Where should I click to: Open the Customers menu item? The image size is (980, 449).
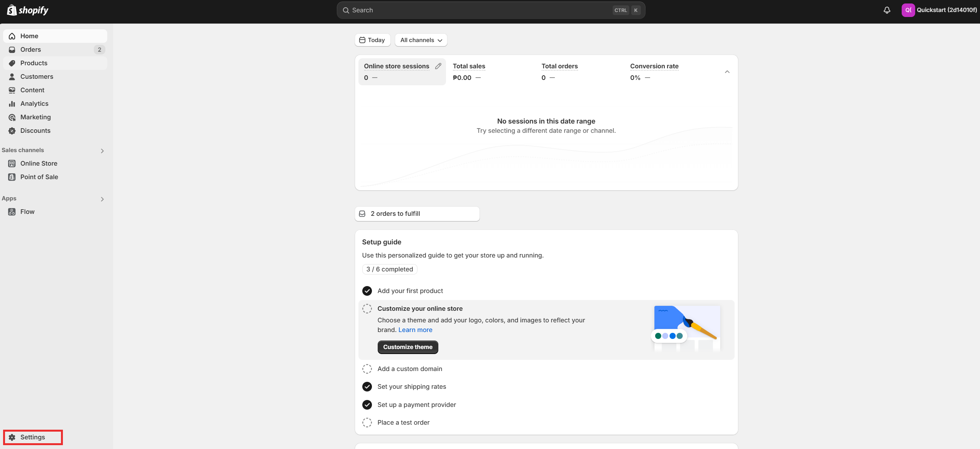(x=37, y=76)
